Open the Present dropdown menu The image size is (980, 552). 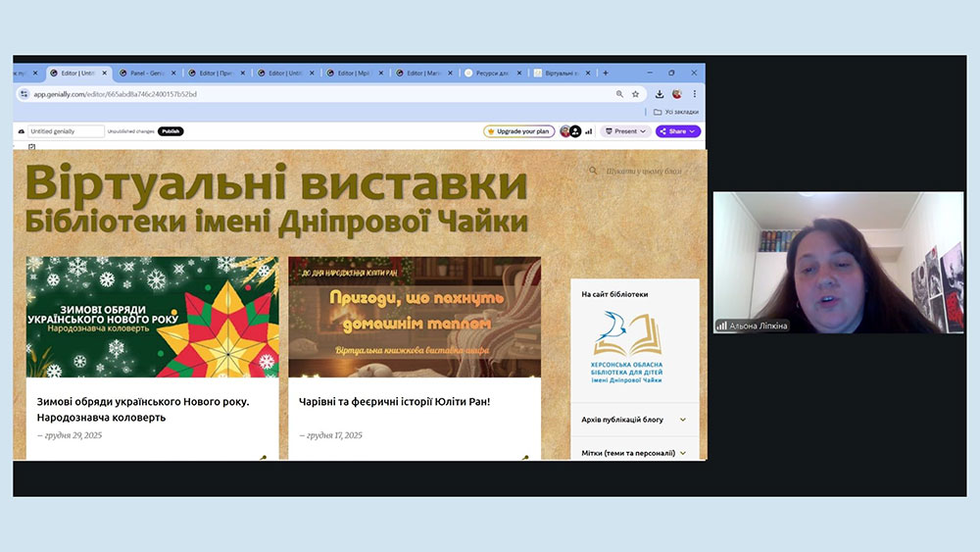click(x=625, y=131)
